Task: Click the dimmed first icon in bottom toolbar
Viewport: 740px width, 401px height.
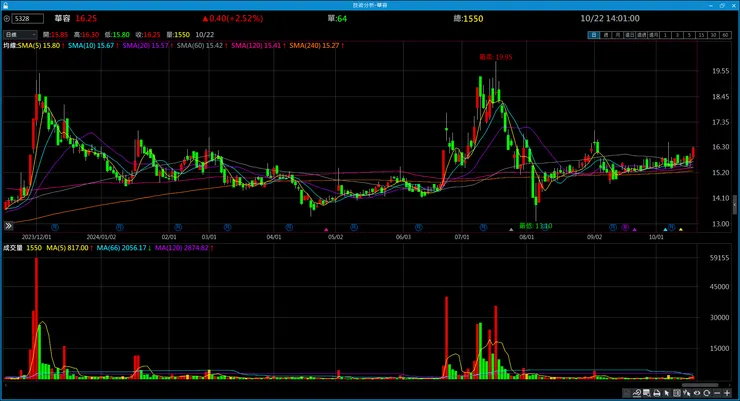Action: pyautogui.click(x=626, y=393)
